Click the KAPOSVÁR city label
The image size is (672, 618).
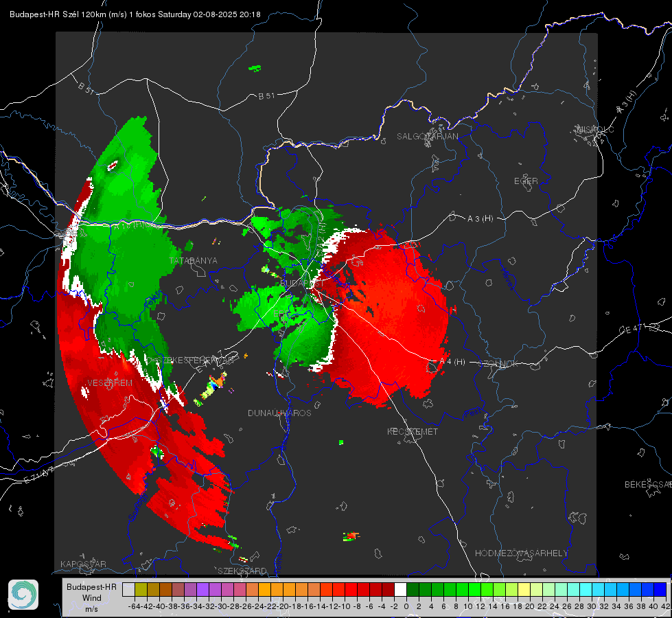83,564
